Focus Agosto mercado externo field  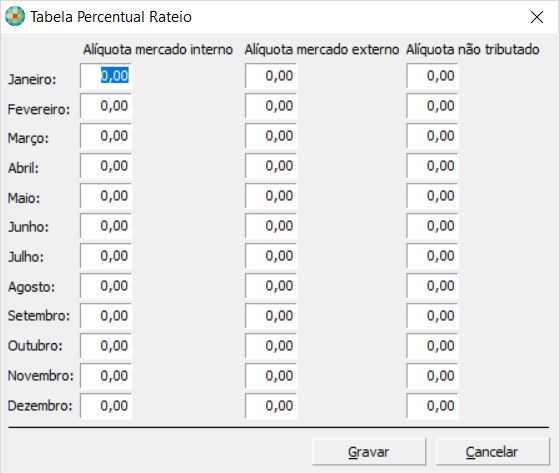271,286
